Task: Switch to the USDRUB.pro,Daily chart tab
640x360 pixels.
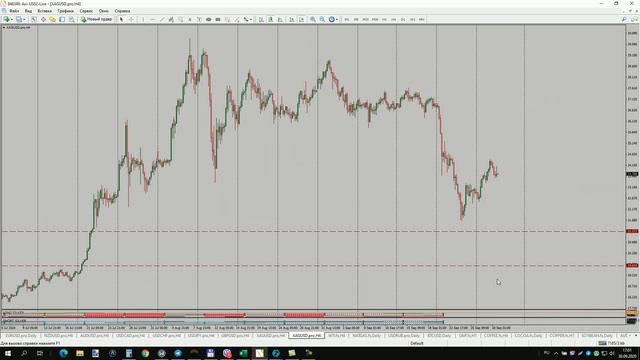Action: pyautogui.click(x=404, y=336)
